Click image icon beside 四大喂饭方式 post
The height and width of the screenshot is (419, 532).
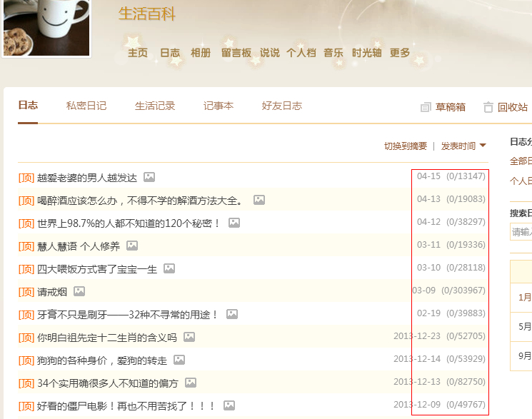pos(169,268)
